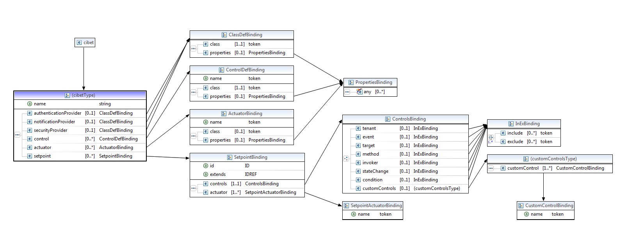Select the SetpointActuatorBinding name attribute

pos(363,214)
